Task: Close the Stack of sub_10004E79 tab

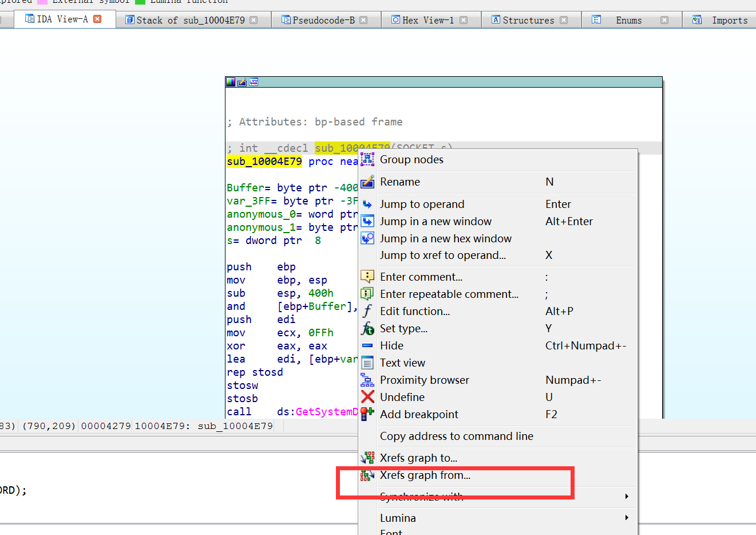Action: (x=254, y=20)
